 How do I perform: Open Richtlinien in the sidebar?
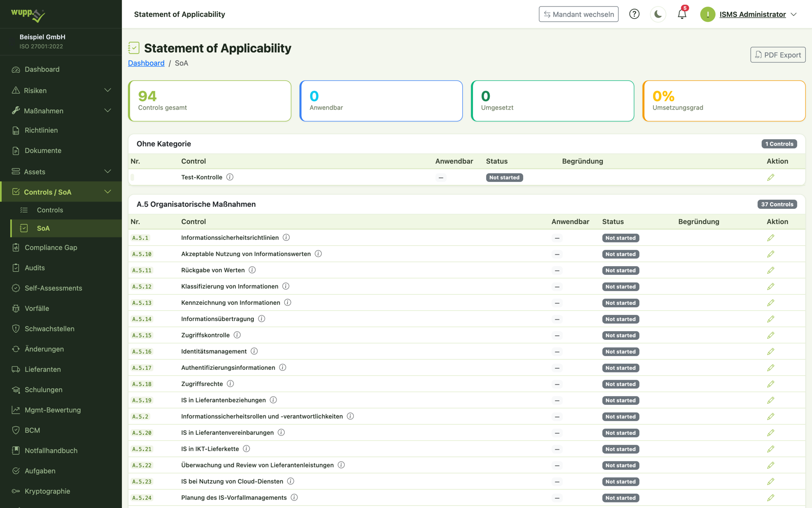(61, 131)
